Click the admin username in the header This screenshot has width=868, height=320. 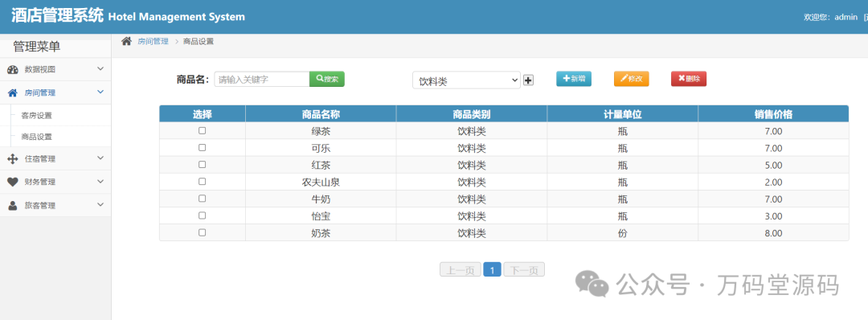point(845,17)
